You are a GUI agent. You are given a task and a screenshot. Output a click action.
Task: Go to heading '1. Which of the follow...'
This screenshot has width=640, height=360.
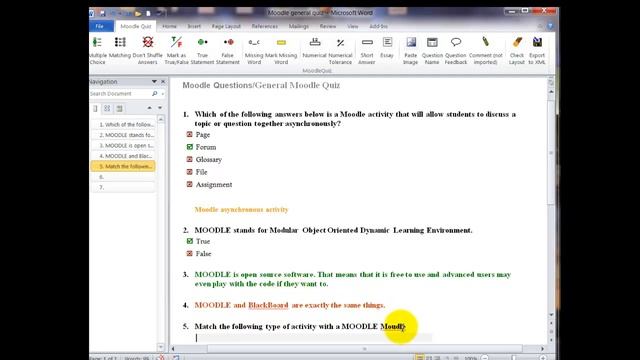tap(123, 124)
